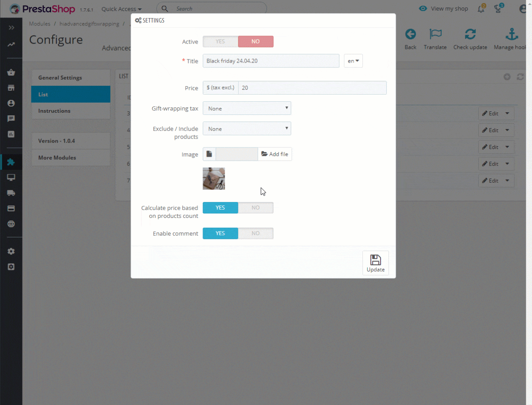Screen dimensions: 532x405
Task: Open the Dashboard trend icon in sidebar
Action: point(11,44)
